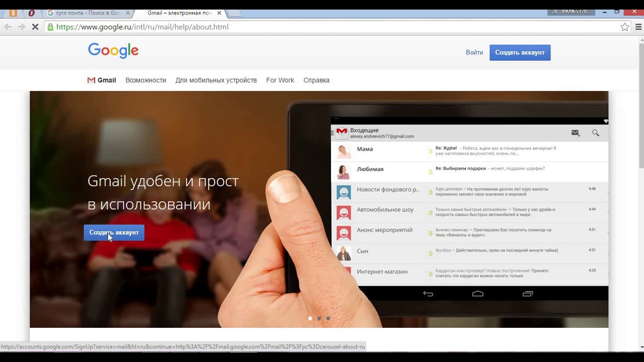Click the hero Создать аккаунт button
Image resolution: width=644 pixels, height=362 pixels.
[114, 232]
